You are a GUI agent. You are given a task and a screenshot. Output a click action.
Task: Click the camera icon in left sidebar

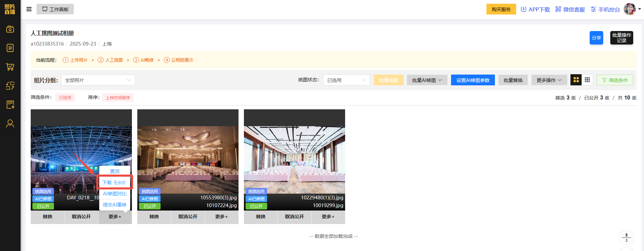point(10,29)
